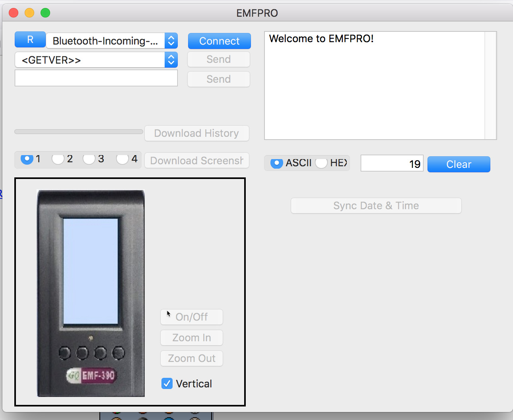Select the ASCII radio option
The width and height of the screenshot is (513, 420).
tap(277, 163)
